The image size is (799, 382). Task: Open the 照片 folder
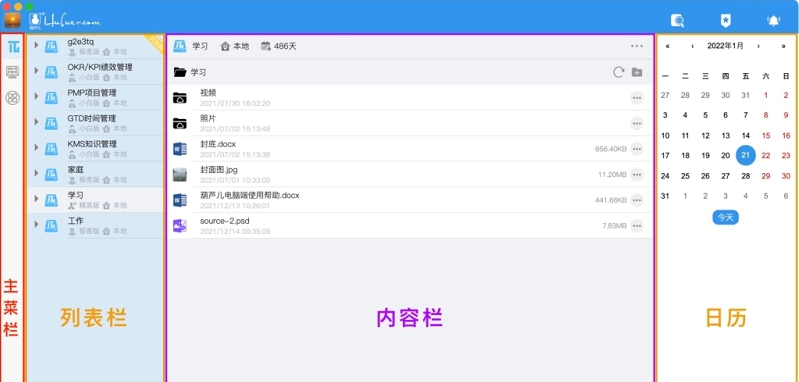pos(410,123)
